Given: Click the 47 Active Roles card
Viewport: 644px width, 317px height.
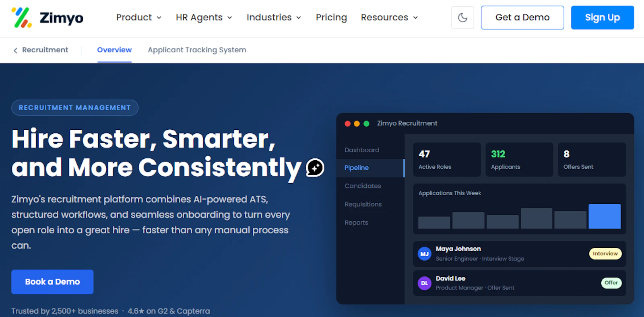Looking at the screenshot, I should click(x=447, y=160).
